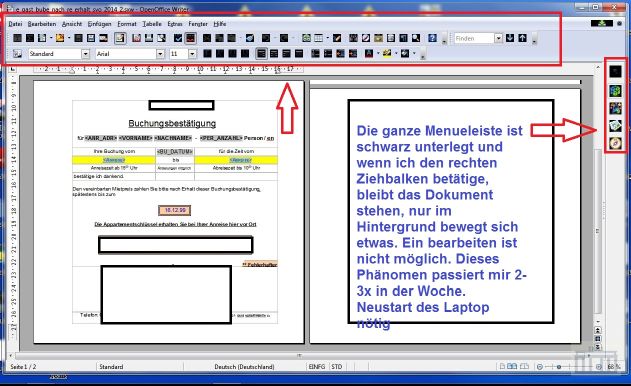Open the Datei menu
This screenshot has width=631, height=386.
point(15,24)
